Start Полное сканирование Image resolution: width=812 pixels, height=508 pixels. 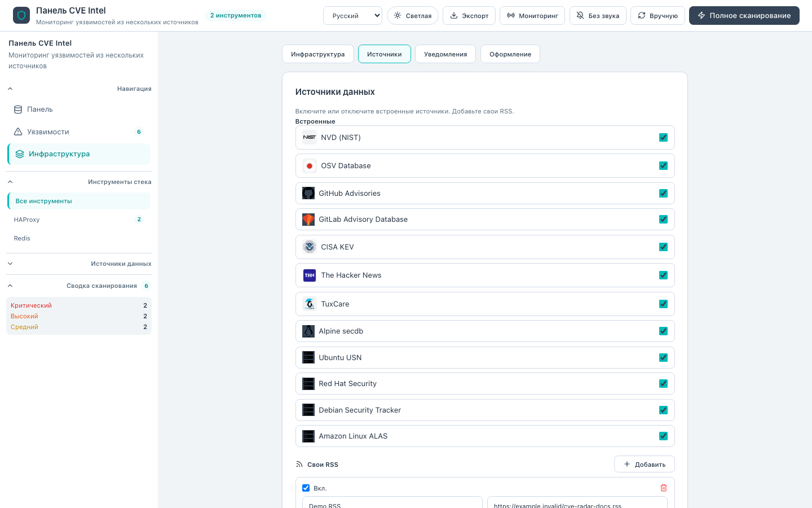[744, 15]
